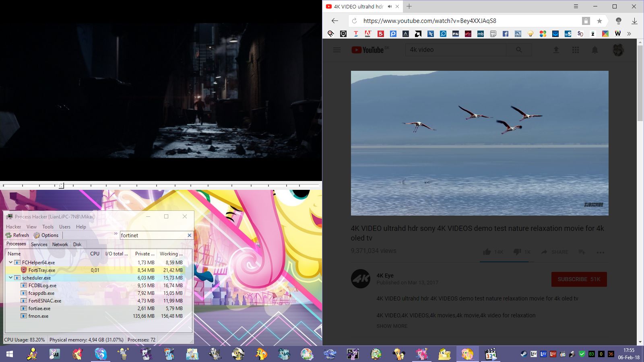Sort processes by the CPU column
This screenshot has height=362, width=644.
[x=95, y=254]
